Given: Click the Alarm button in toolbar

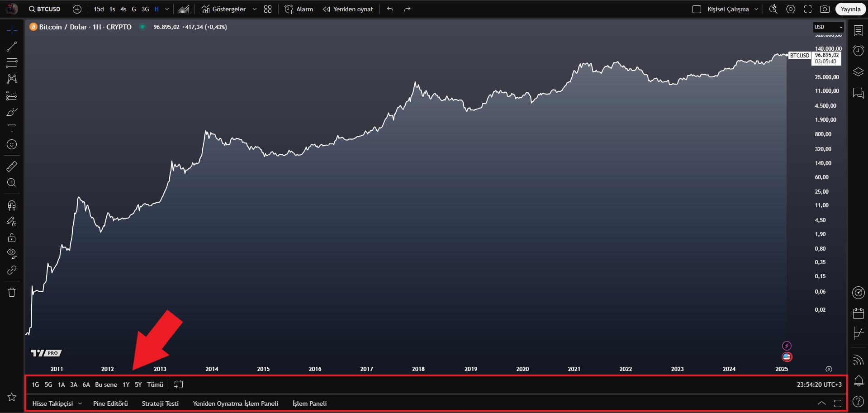Looking at the screenshot, I should point(299,9).
